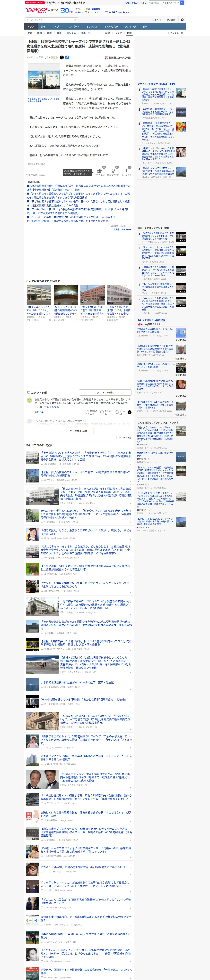Click the 30th anniversary logo
Viewport: 210px width, 980px height.
[67, 11]
